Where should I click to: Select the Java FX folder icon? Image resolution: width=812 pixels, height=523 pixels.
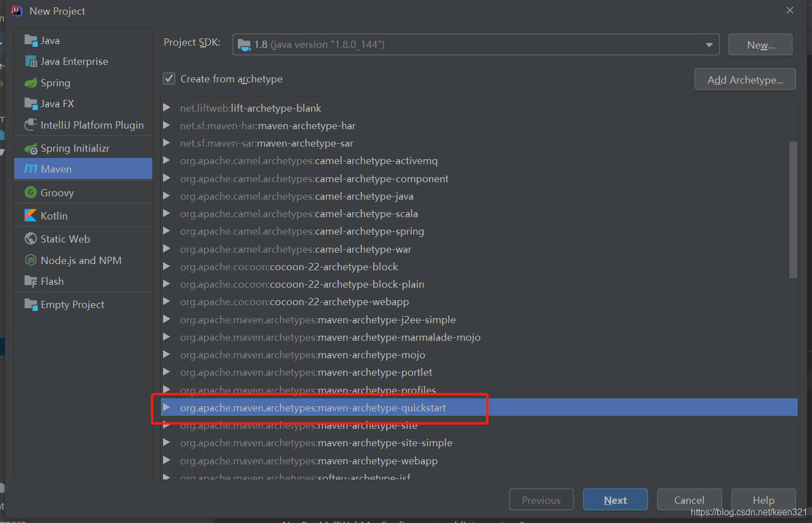[x=30, y=103]
